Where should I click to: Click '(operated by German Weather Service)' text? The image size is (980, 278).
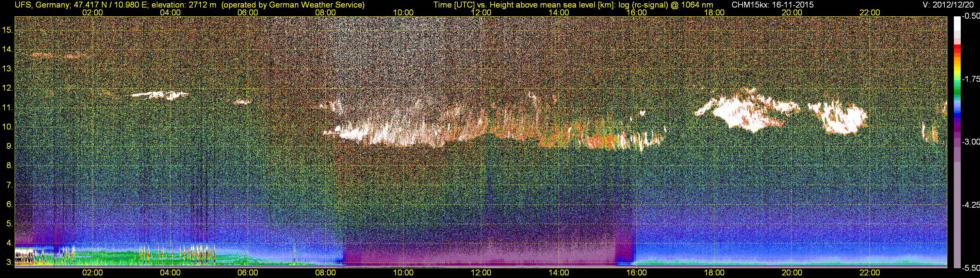(293, 5)
